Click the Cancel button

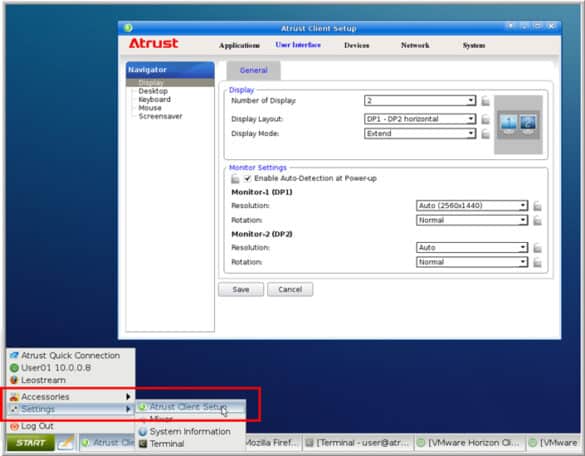[x=290, y=290]
